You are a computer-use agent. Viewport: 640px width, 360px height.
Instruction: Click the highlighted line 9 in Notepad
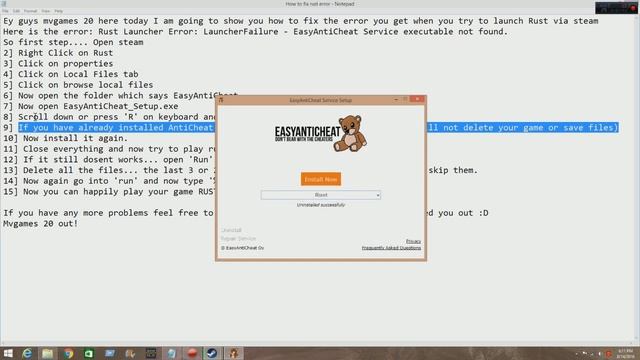pyautogui.click(x=318, y=128)
